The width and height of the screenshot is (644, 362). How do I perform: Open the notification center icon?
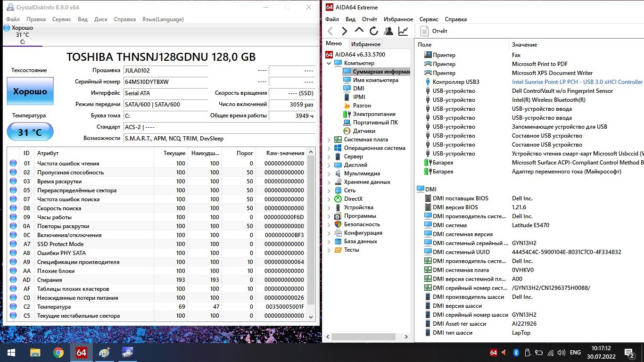tap(629, 352)
